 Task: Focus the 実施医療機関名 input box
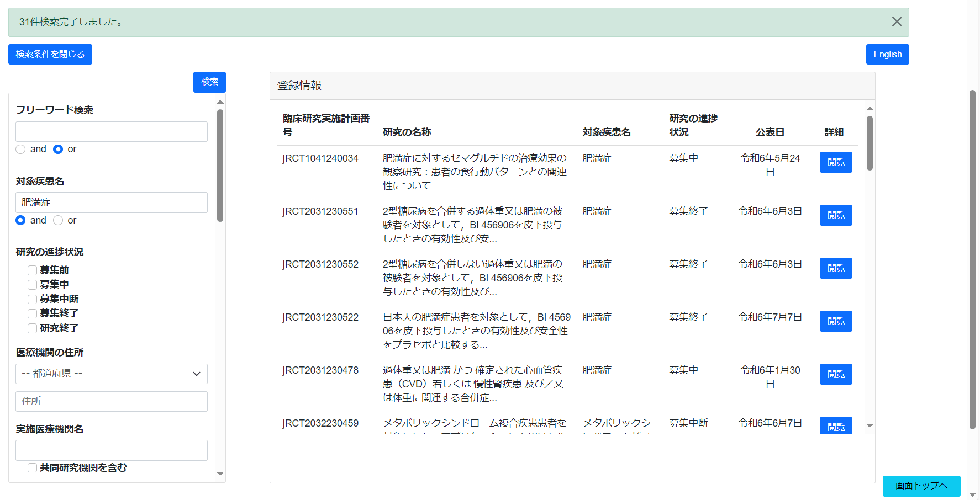point(111,450)
